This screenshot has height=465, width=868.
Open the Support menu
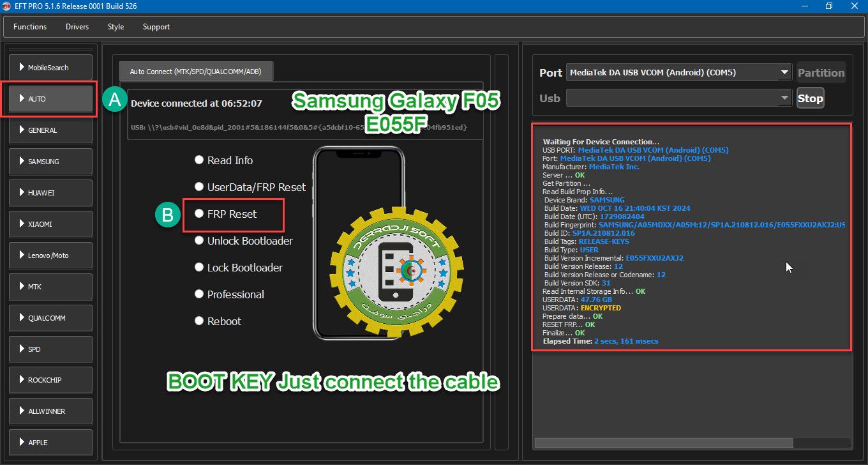156,27
